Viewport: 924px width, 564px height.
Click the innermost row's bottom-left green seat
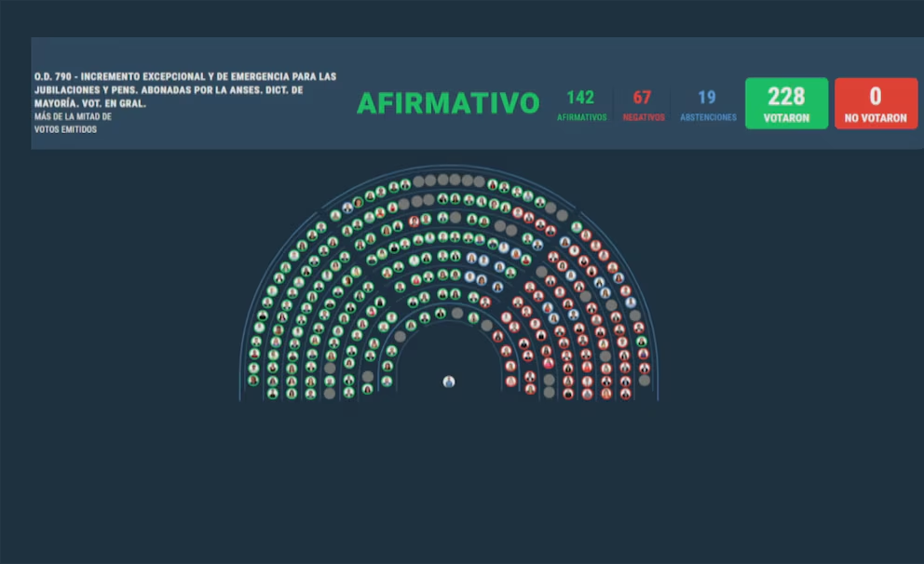(x=387, y=381)
